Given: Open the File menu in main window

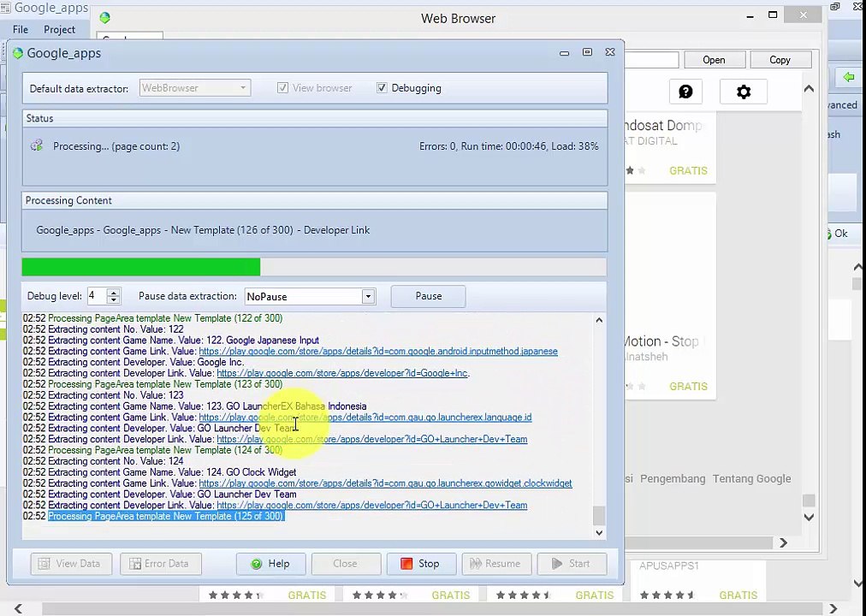Looking at the screenshot, I should click(21, 29).
